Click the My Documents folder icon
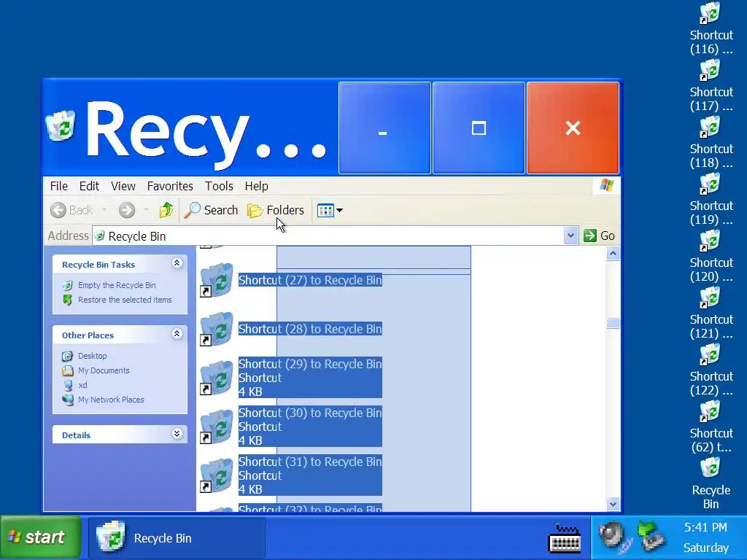The width and height of the screenshot is (747, 560). click(x=68, y=370)
